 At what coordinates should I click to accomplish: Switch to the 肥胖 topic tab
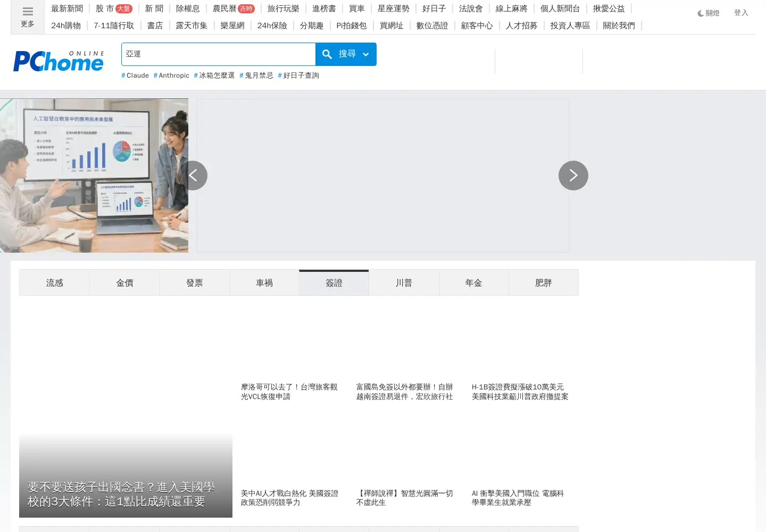544,282
